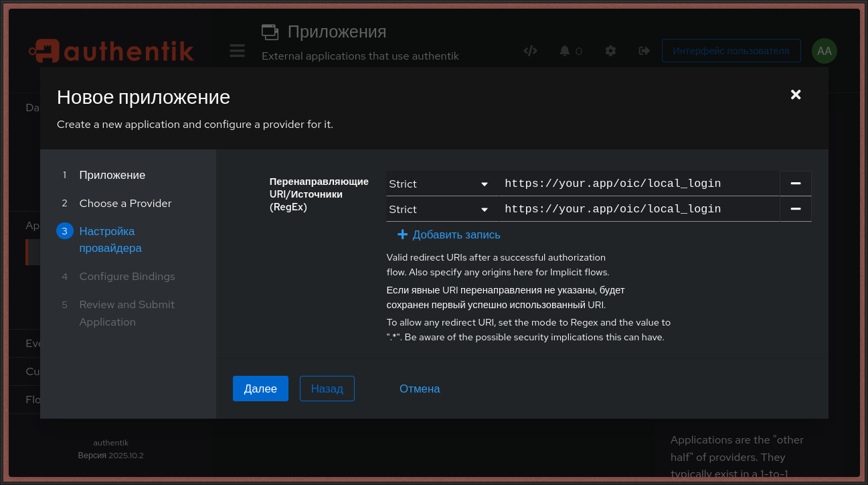Open settings gear icon in header
868x485 pixels.
(x=610, y=51)
